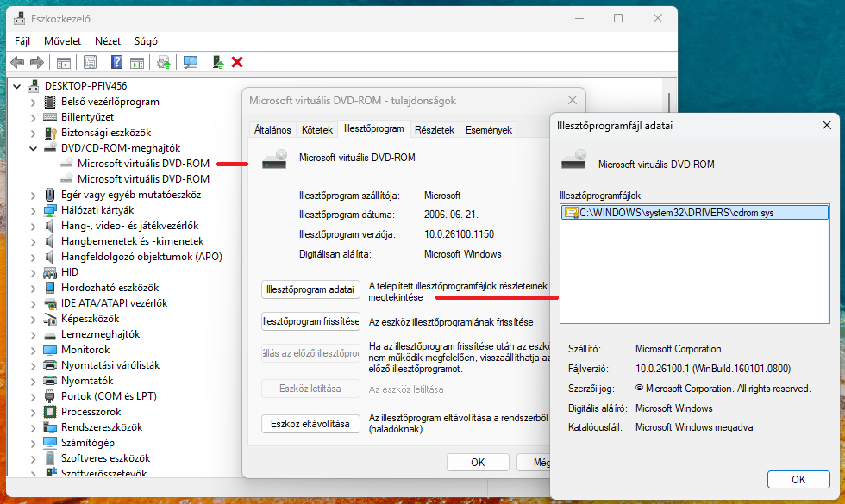845x504 pixels.
Task: Expand the Rendszereszközök node
Action: 33,427
